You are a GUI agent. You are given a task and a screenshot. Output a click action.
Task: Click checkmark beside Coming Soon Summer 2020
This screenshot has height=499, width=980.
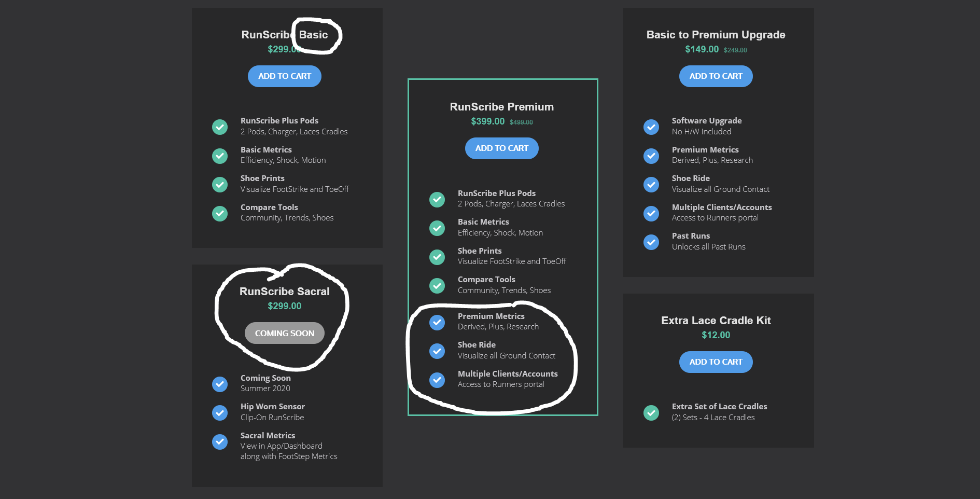click(220, 384)
